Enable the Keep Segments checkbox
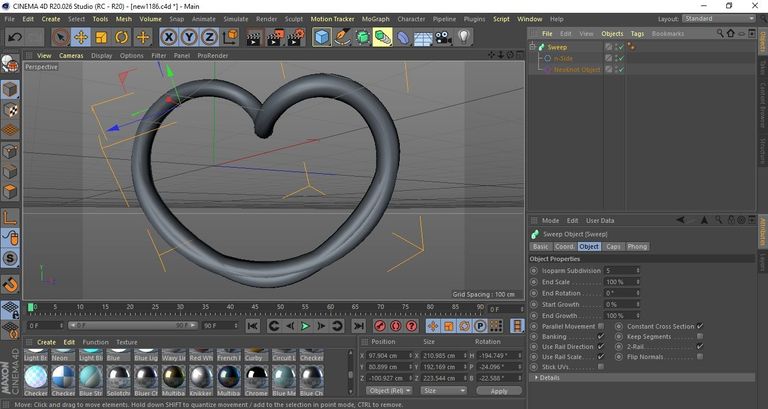The width and height of the screenshot is (768, 409). pos(700,337)
